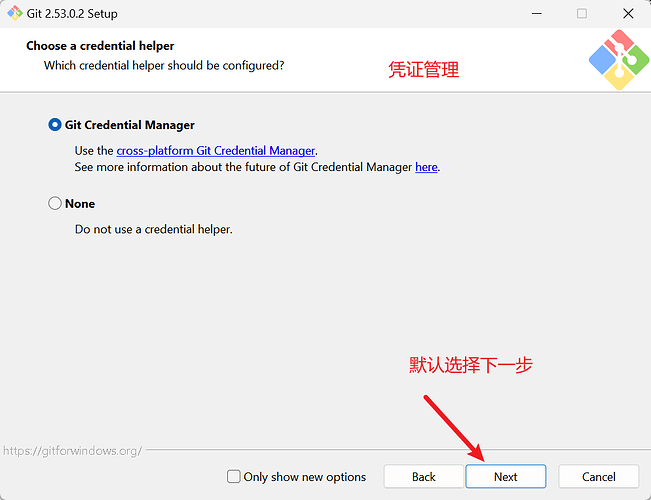The image size is (651, 500).
Task: Minimize the Git Setup window
Action: (536, 14)
